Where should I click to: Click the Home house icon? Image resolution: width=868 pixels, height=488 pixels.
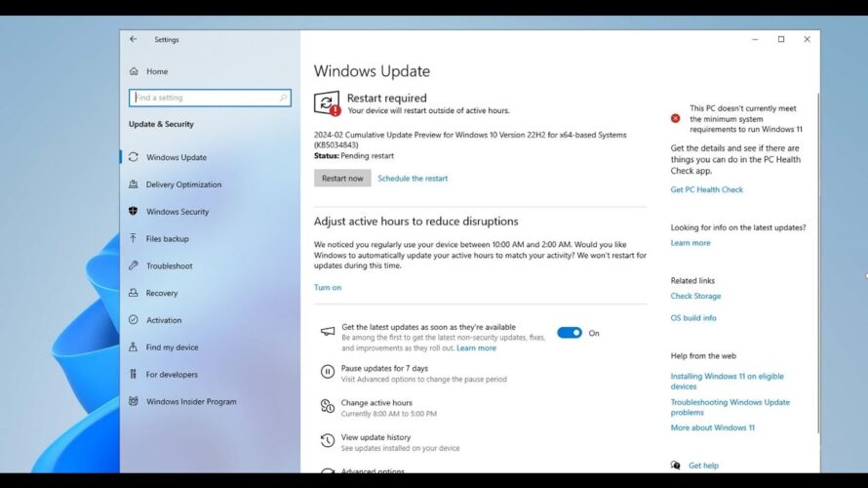[x=134, y=71]
